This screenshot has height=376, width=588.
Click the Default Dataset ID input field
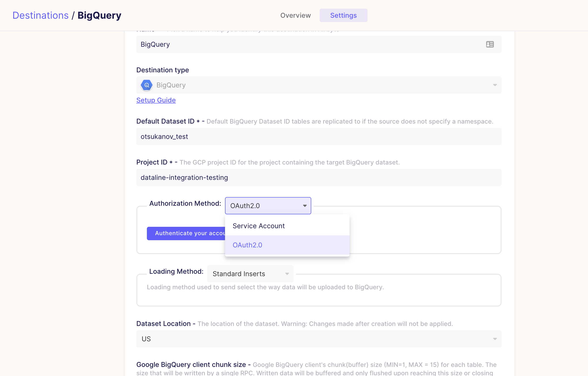pyautogui.click(x=317, y=137)
